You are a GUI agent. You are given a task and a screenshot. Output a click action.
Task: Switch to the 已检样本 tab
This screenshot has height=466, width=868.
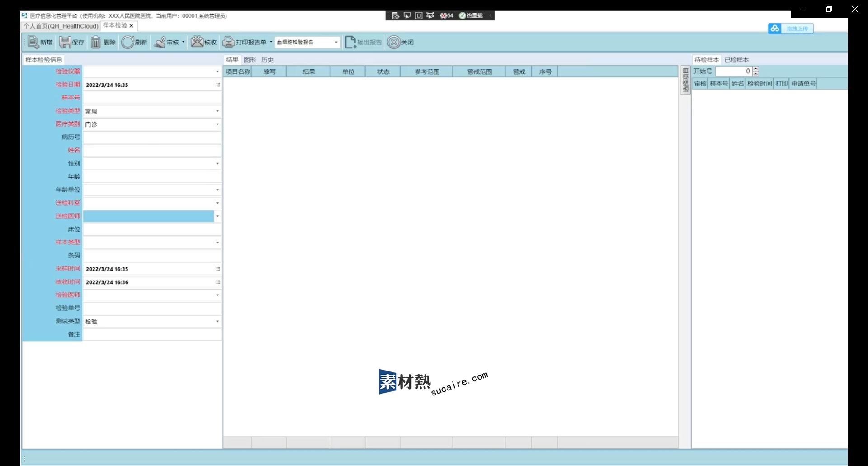[736, 60]
